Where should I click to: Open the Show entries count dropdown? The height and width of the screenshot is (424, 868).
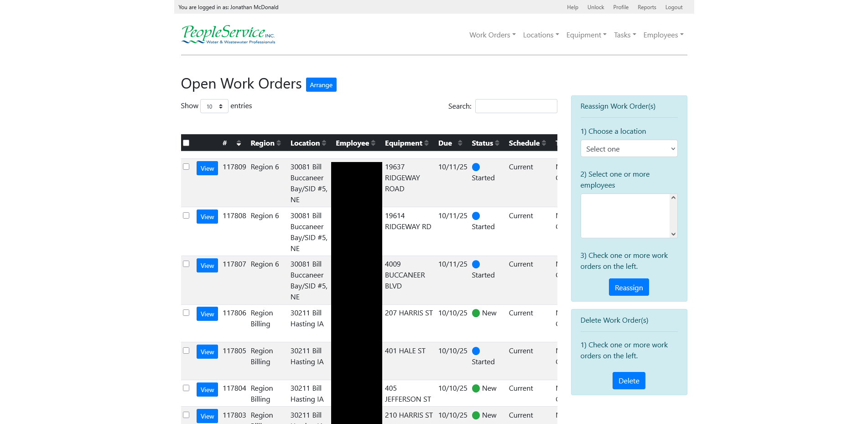[214, 106]
